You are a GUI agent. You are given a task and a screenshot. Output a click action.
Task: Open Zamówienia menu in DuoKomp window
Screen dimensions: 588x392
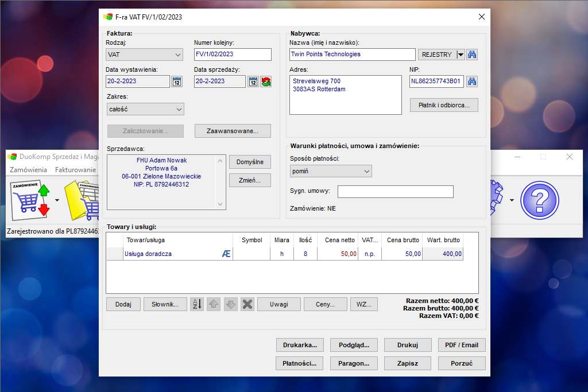[28, 170]
